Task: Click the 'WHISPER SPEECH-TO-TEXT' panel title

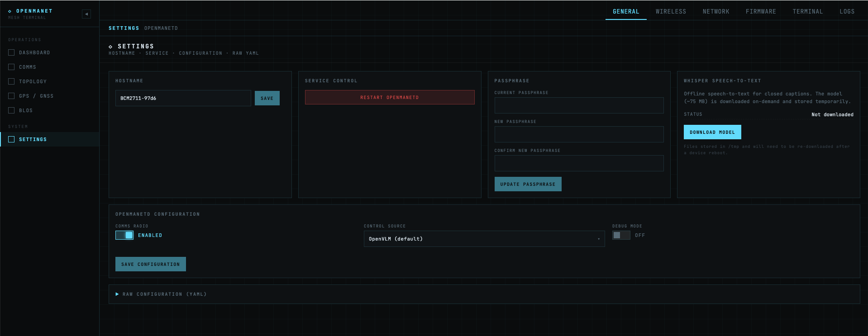Action: [722, 80]
